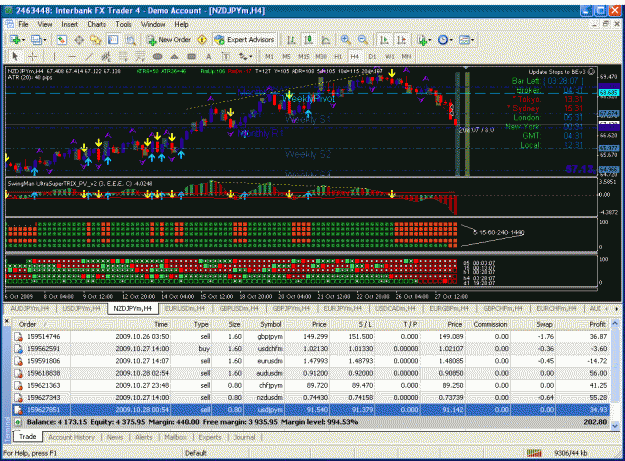
Task: Click the New Order button
Action: pyautogui.click(x=169, y=40)
